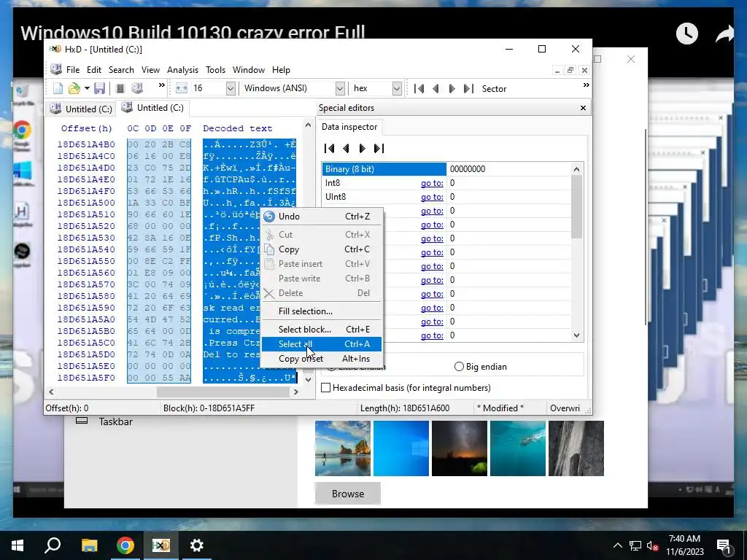Go to last sector in toolbar
747x560 pixels.
(469, 88)
